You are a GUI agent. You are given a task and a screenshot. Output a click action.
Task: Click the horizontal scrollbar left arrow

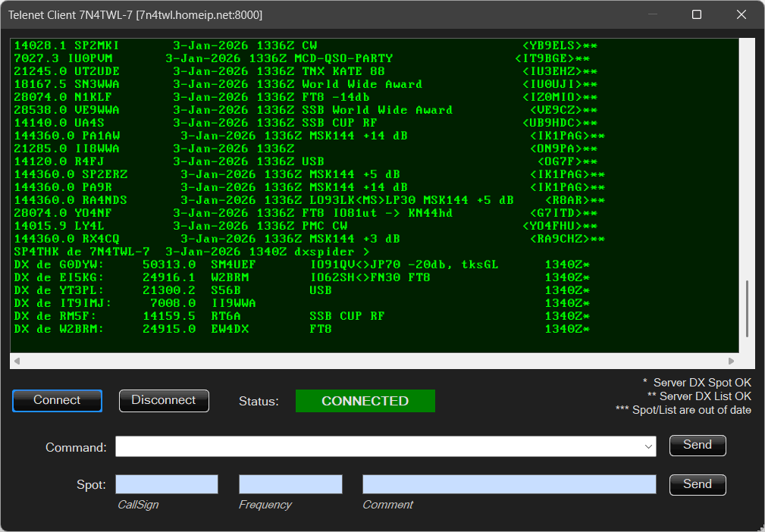17,361
